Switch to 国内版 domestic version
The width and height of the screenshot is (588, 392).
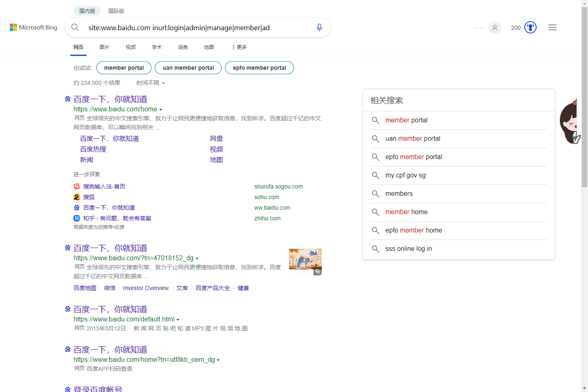[x=87, y=11]
